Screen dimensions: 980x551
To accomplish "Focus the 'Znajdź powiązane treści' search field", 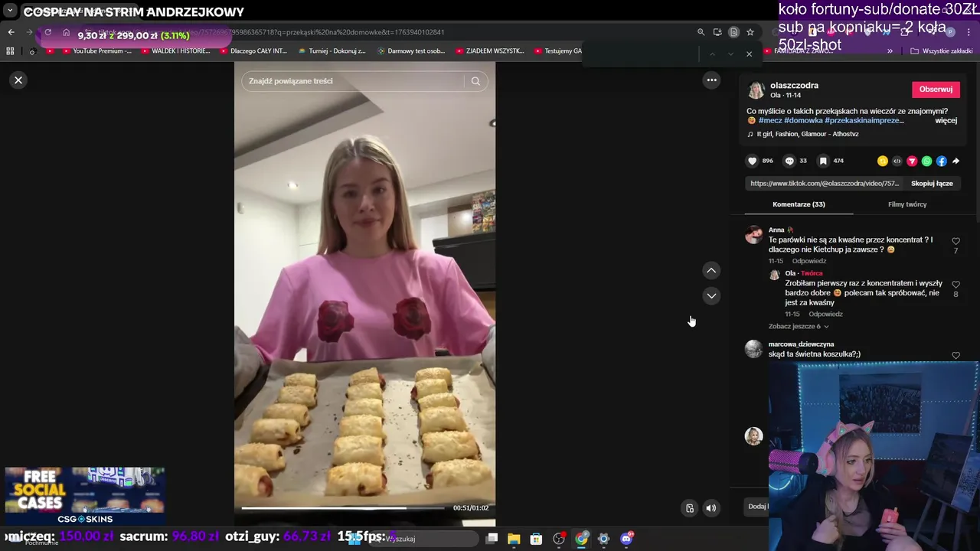I will tap(352, 81).
